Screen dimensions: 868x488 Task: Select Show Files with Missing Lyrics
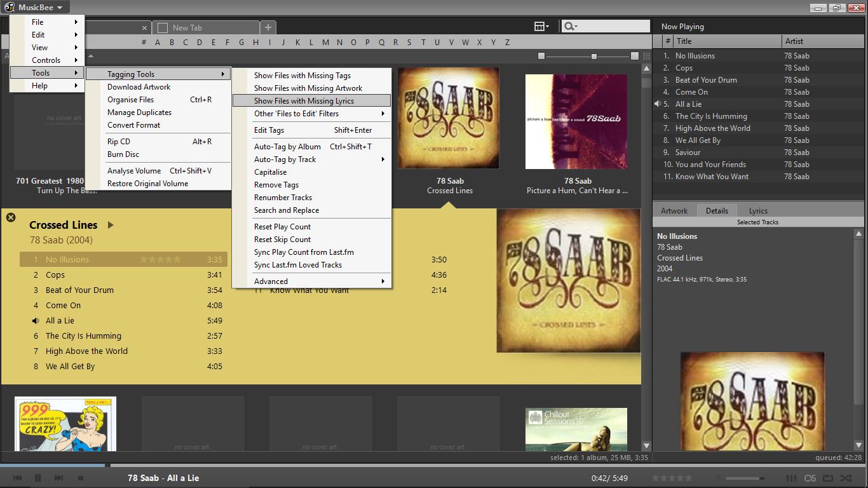(311, 101)
